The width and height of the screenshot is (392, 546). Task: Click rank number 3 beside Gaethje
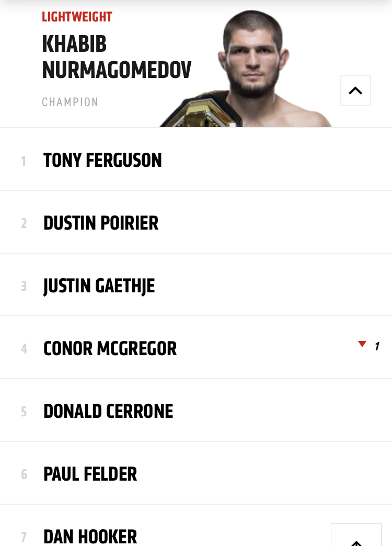pos(24,286)
